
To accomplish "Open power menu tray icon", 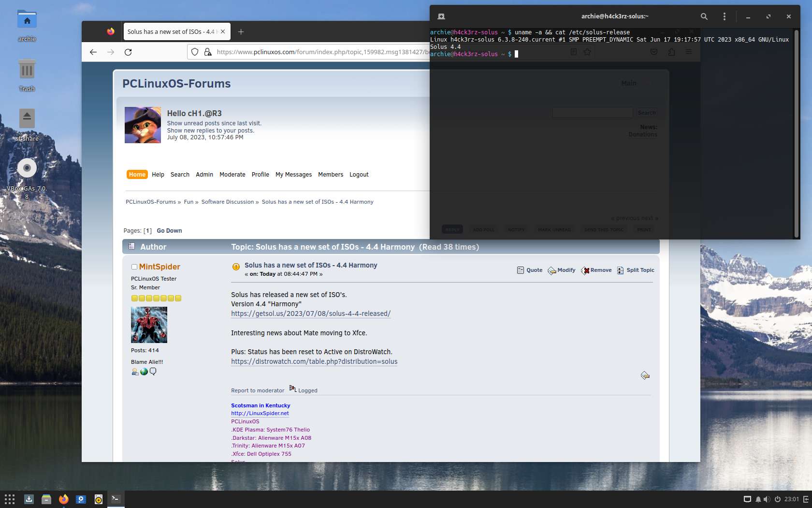I will point(778,499).
